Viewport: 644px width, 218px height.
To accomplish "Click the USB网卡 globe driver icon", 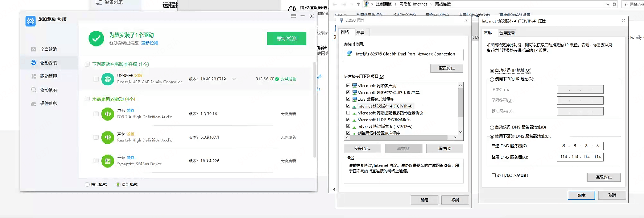I will 107,79.
